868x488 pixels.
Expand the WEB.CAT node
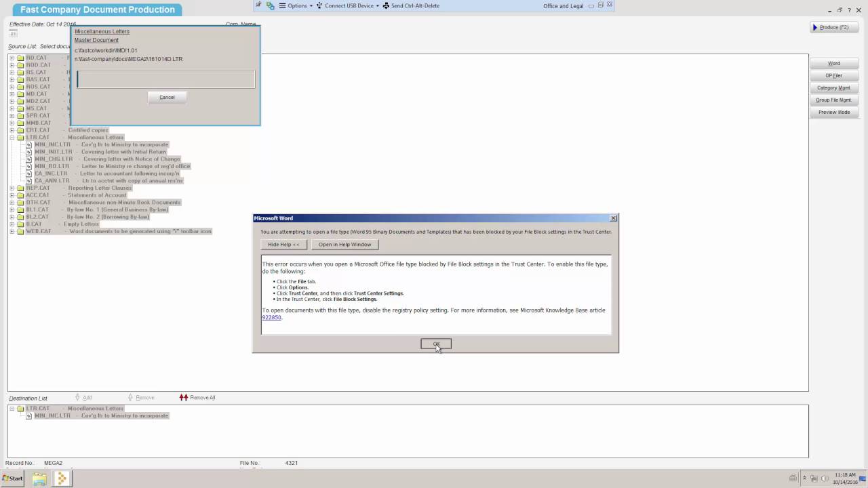point(12,232)
